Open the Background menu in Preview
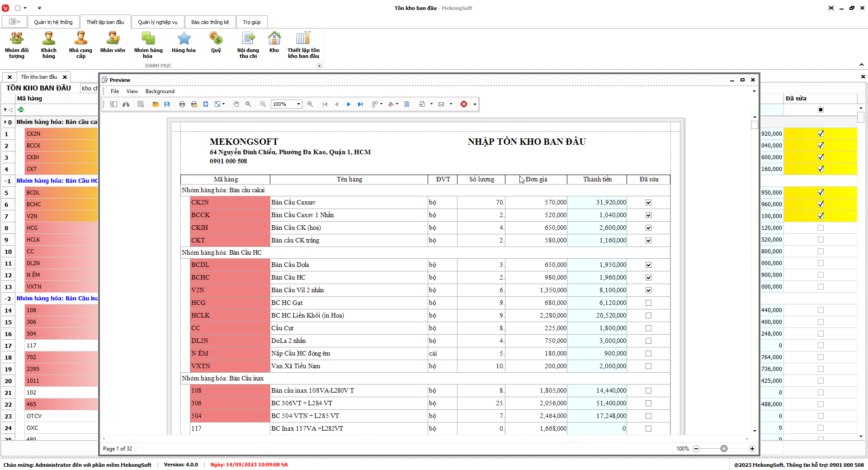868x470 pixels. (160, 91)
